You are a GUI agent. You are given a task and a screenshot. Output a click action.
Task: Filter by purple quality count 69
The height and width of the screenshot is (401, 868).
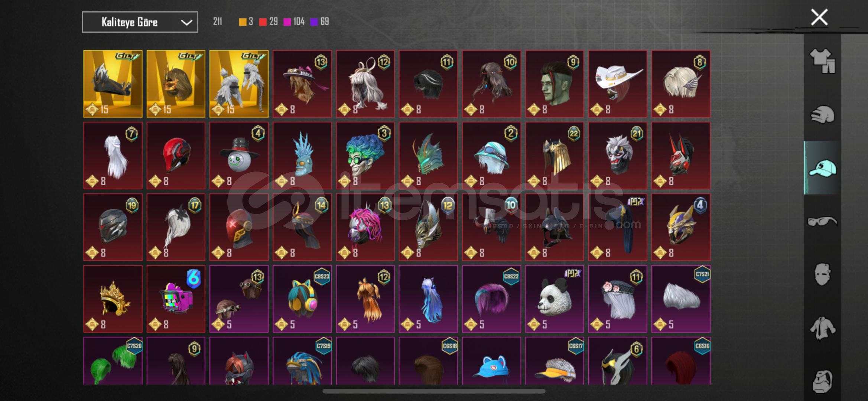(320, 22)
